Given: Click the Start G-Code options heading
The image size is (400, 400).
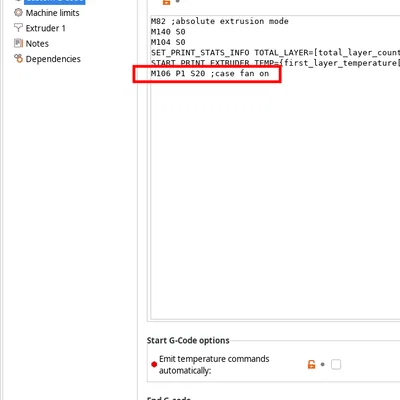Looking at the screenshot, I should coord(188,340).
